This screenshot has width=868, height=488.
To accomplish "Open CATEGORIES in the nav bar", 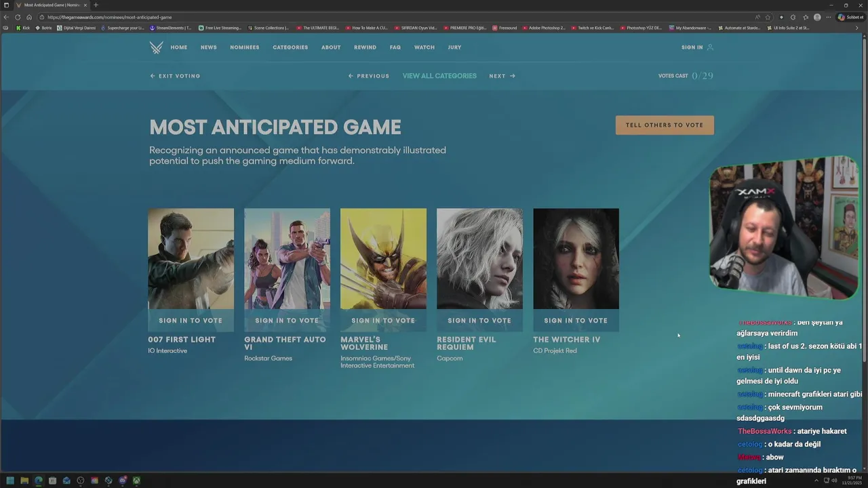I will pos(290,47).
